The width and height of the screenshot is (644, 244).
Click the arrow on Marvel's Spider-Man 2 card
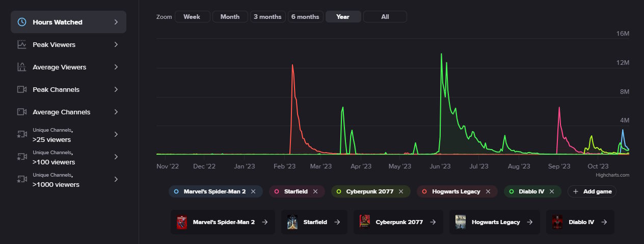pos(264,222)
